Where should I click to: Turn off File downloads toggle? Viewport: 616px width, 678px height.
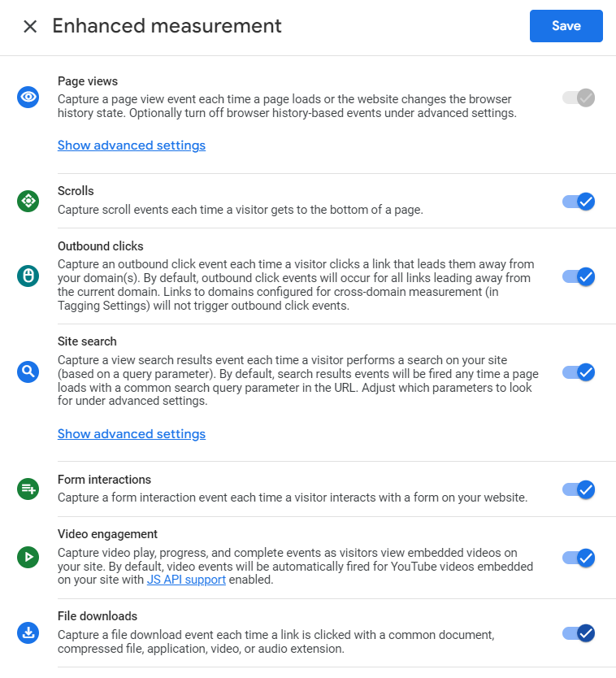(579, 633)
